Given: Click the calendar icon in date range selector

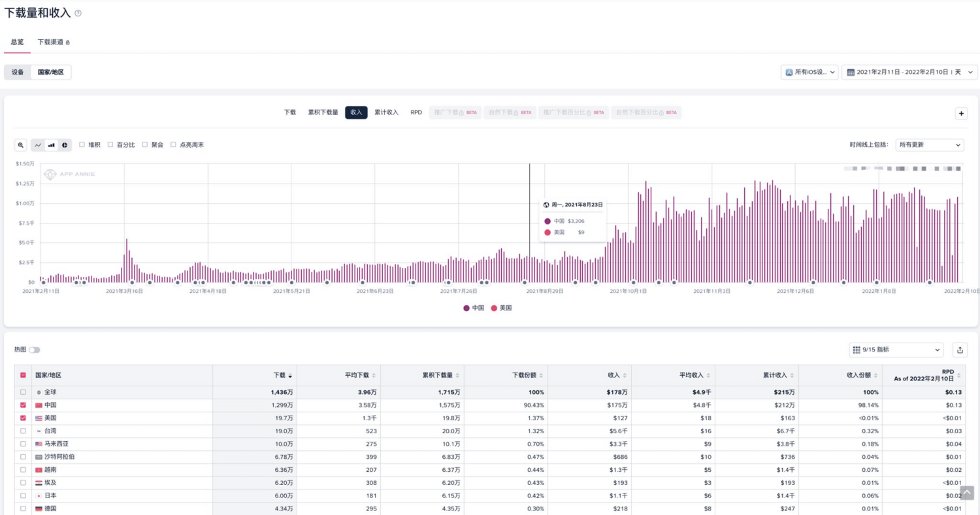Looking at the screenshot, I should click(x=851, y=72).
